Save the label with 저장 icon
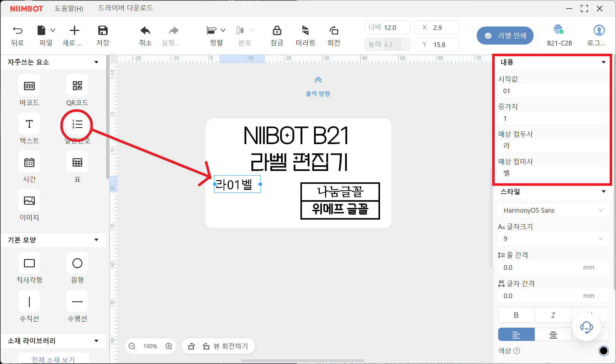Image resolution: width=616 pixels, height=364 pixels. [x=103, y=30]
